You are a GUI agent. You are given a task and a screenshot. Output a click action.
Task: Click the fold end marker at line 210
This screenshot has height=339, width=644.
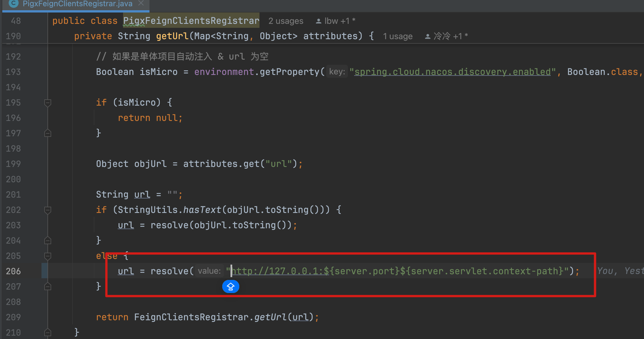pyautogui.click(x=48, y=332)
